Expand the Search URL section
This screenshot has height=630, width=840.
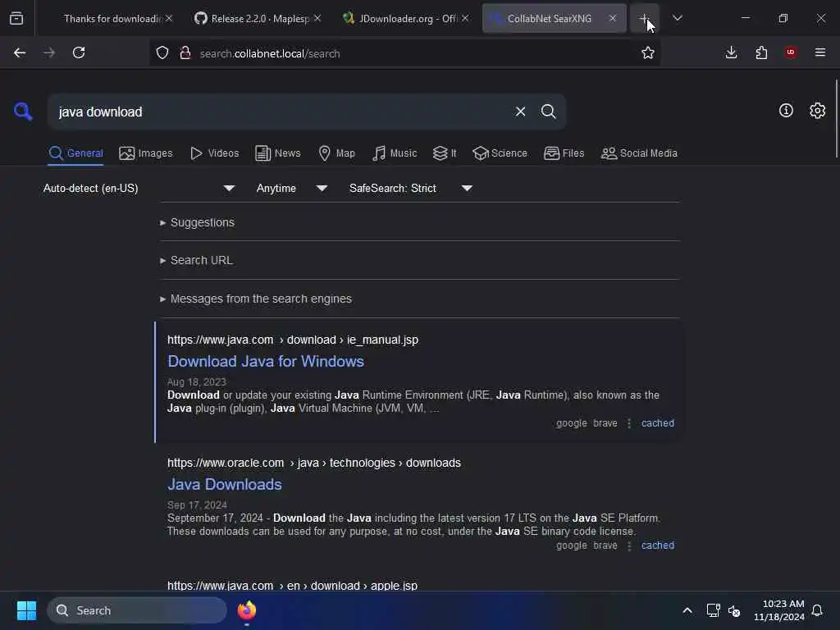tap(196, 260)
